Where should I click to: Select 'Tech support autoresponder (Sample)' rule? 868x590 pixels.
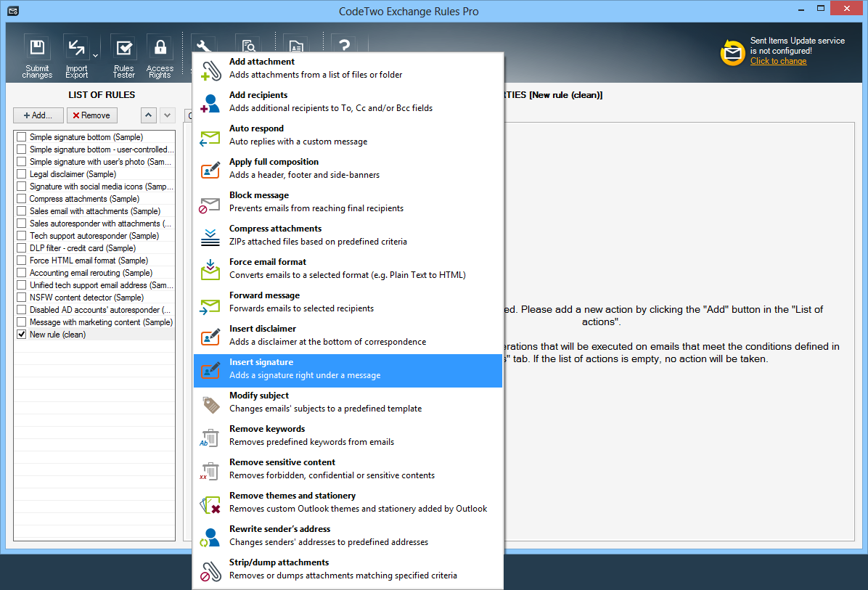[x=94, y=236]
